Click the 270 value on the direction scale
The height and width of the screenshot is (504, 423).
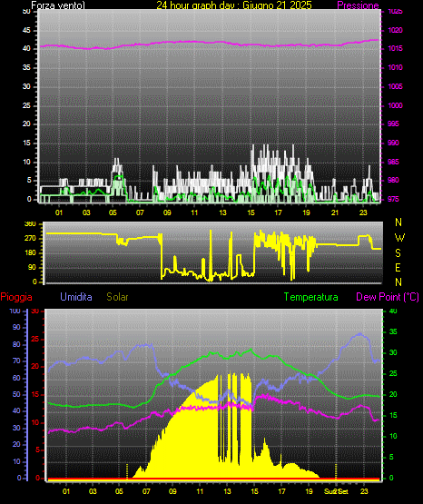click(31, 239)
